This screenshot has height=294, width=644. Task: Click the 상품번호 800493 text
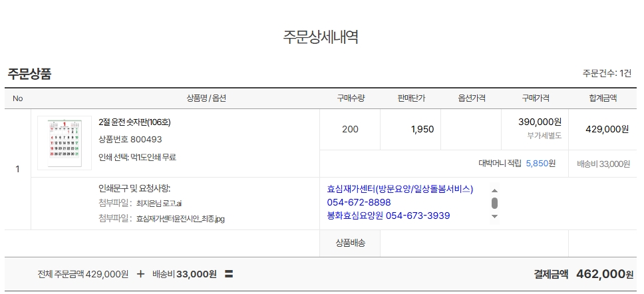[130, 139]
